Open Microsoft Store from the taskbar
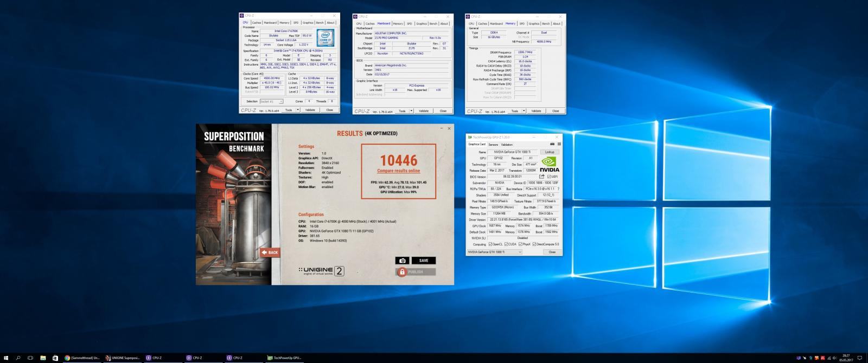 point(55,358)
